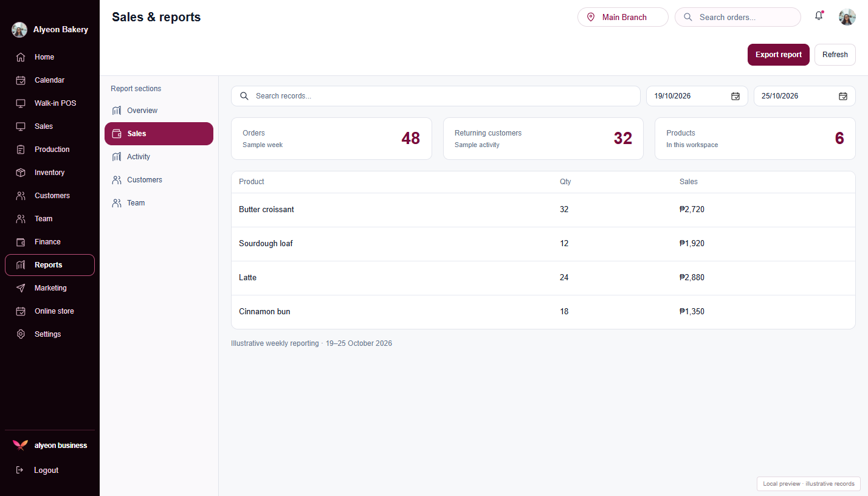The width and height of the screenshot is (868, 496).
Task: Click the user avatar in top bar
Action: (x=847, y=17)
